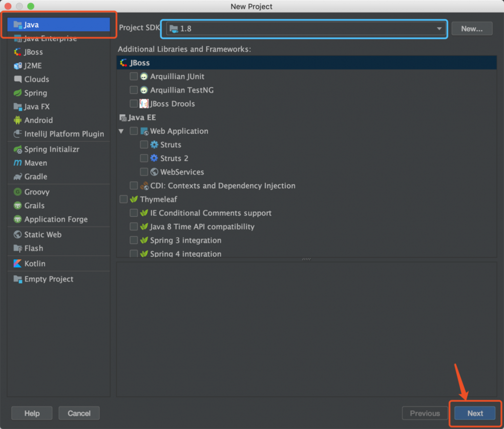Pick the Groovy G icon
The height and width of the screenshot is (429, 504).
click(18, 192)
